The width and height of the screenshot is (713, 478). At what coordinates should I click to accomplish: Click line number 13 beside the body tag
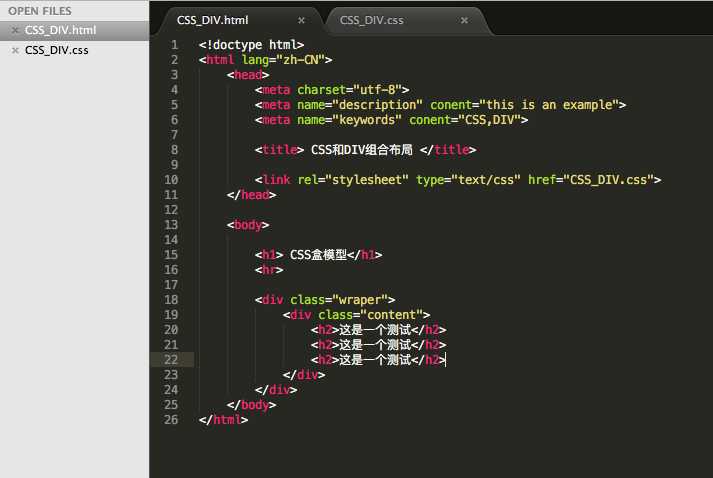171,225
